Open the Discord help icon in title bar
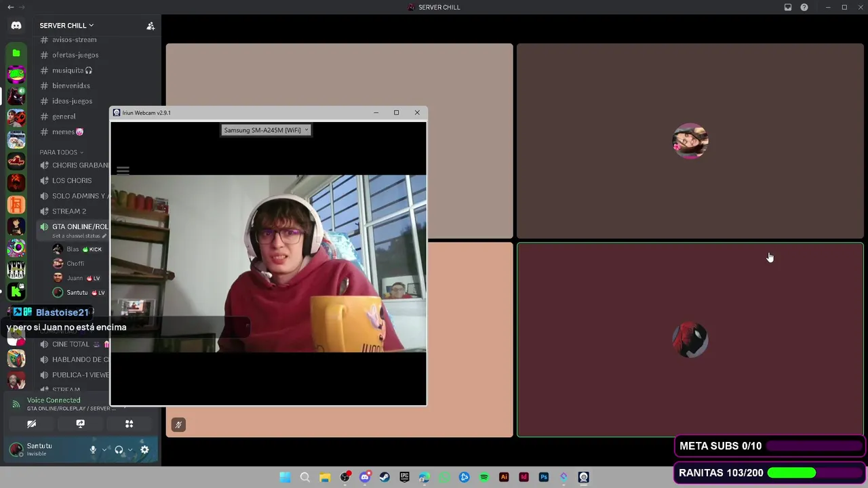 [804, 7]
